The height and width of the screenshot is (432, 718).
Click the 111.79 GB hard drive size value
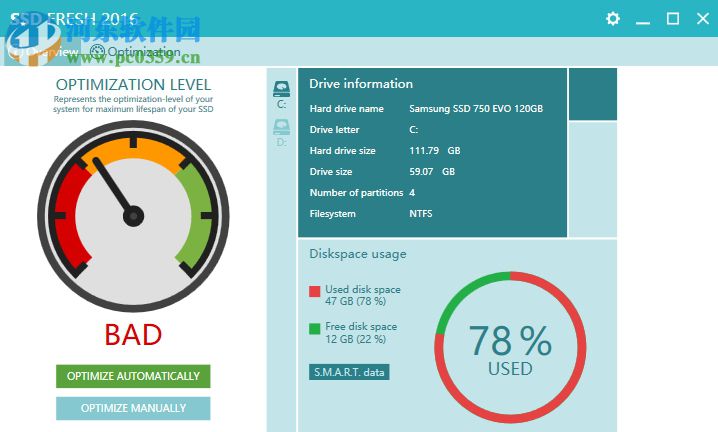pos(435,151)
